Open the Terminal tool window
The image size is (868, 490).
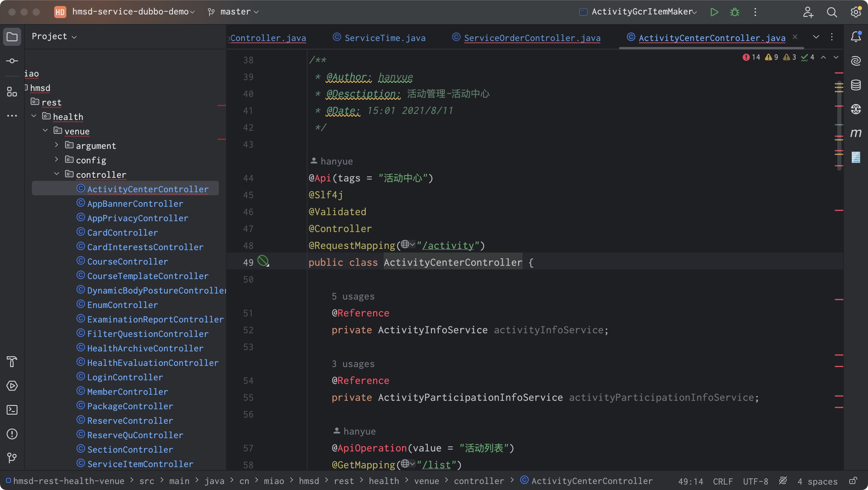[12, 410]
